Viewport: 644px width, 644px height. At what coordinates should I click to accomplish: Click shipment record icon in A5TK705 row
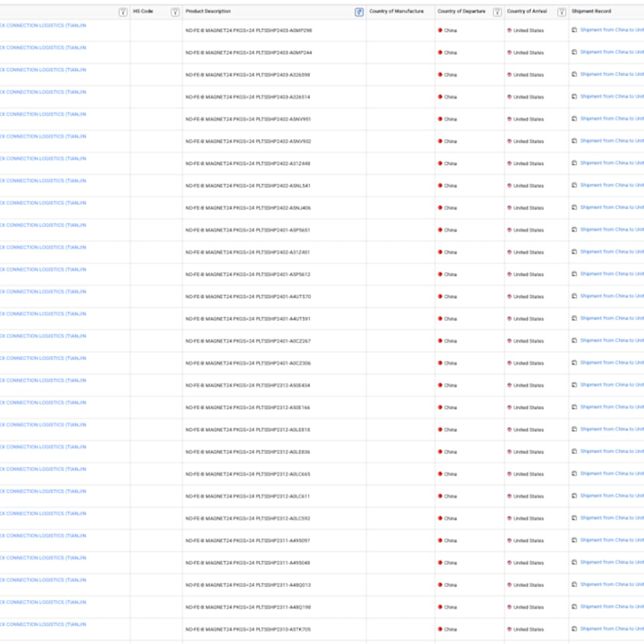[574, 629]
